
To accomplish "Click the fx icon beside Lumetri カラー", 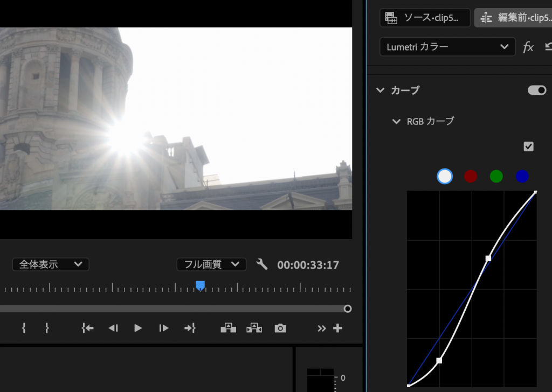I will [528, 47].
